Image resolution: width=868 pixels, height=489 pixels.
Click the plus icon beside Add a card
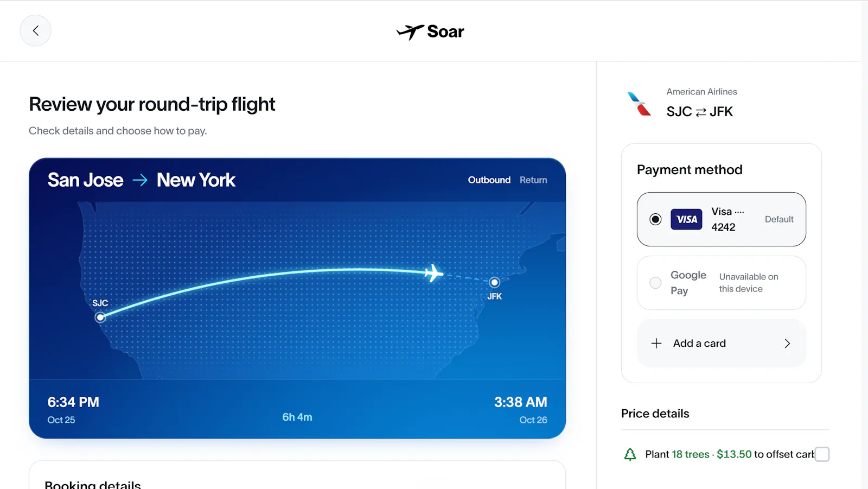(656, 344)
